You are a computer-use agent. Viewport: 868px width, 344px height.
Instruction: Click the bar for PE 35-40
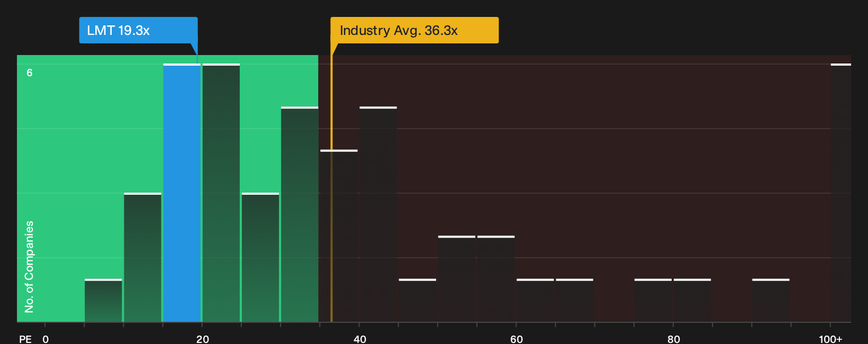pyautogui.click(x=339, y=236)
